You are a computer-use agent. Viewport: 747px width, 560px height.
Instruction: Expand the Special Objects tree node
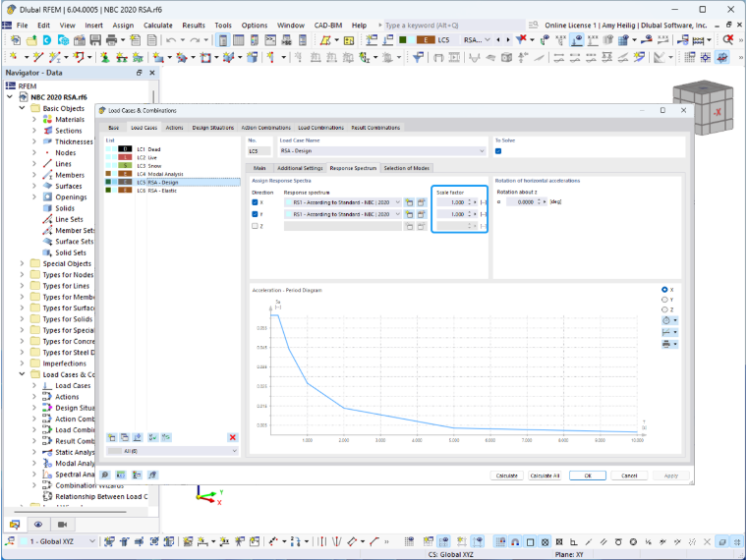tap(22, 264)
